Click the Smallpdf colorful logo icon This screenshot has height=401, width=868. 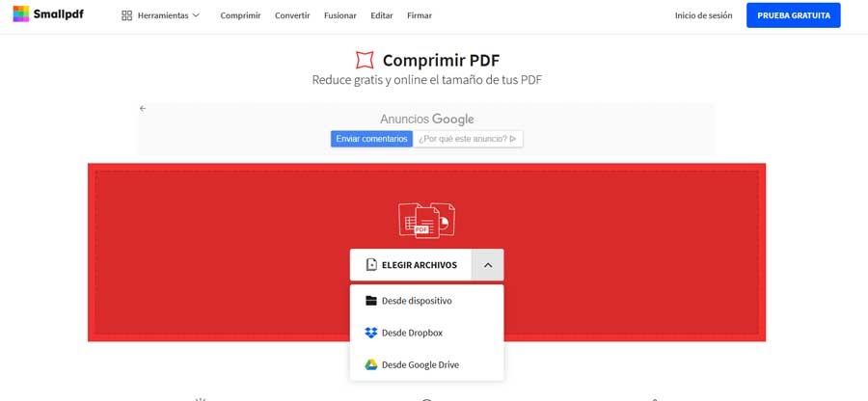[21, 13]
